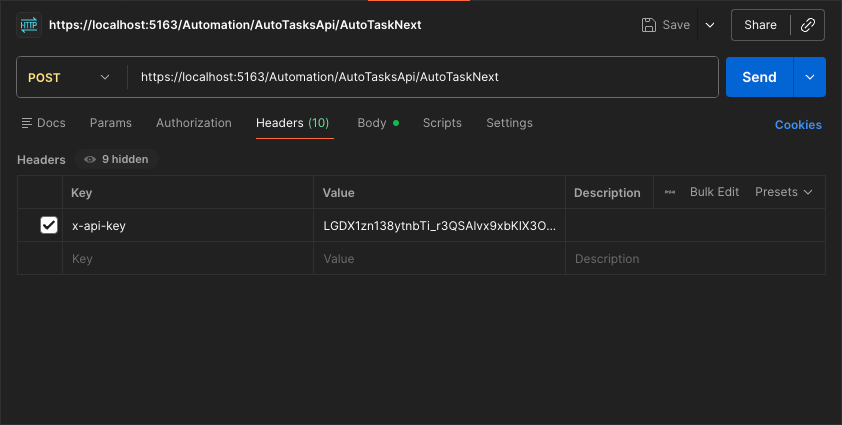Image resolution: width=842 pixels, height=425 pixels.
Task: Click the Description column header
Action: (607, 193)
